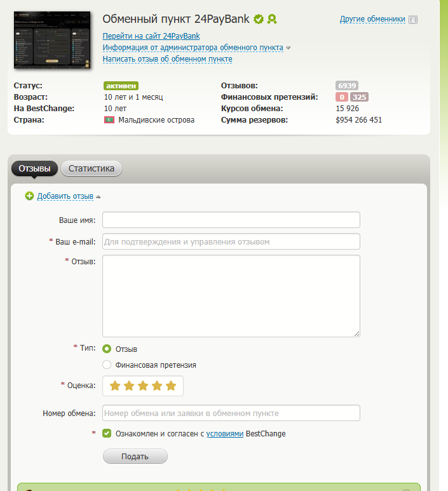Click the 15 926 exchange rates value
The height and width of the screenshot is (491, 448).
(347, 109)
